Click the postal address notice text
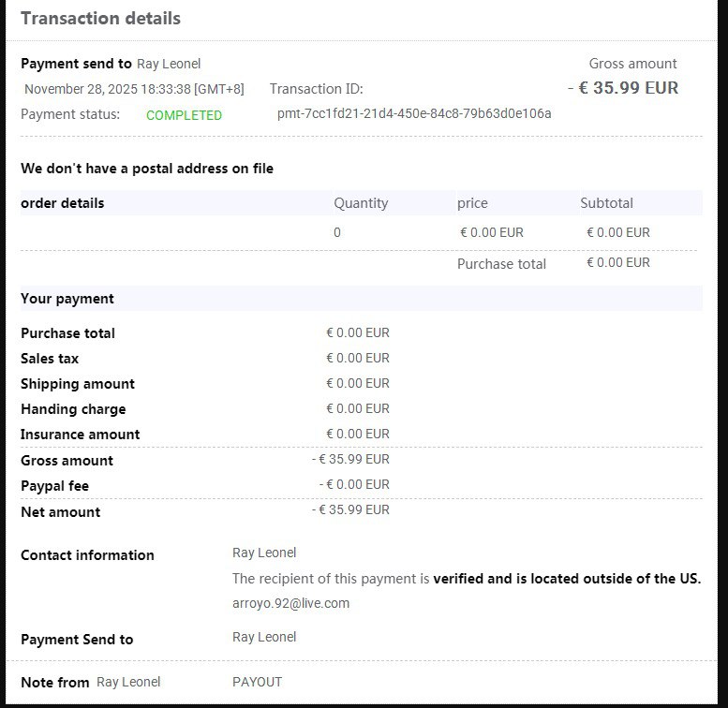This screenshot has height=708, width=728. pyautogui.click(x=147, y=169)
